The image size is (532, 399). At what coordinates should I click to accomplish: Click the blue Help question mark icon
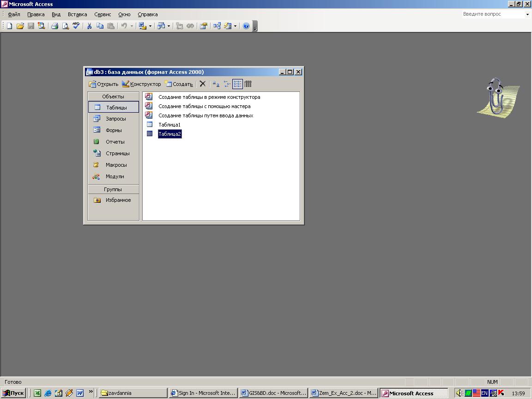pos(246,26)
